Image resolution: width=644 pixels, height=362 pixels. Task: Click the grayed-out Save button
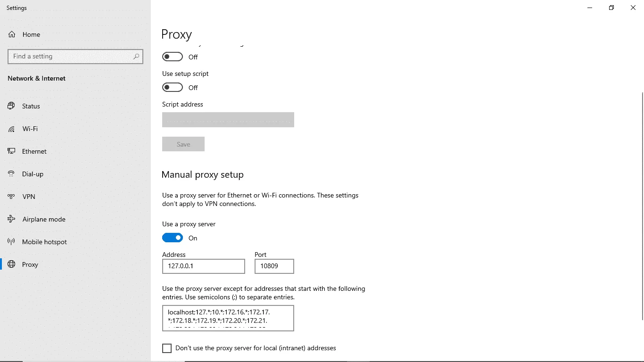(183, 144)
